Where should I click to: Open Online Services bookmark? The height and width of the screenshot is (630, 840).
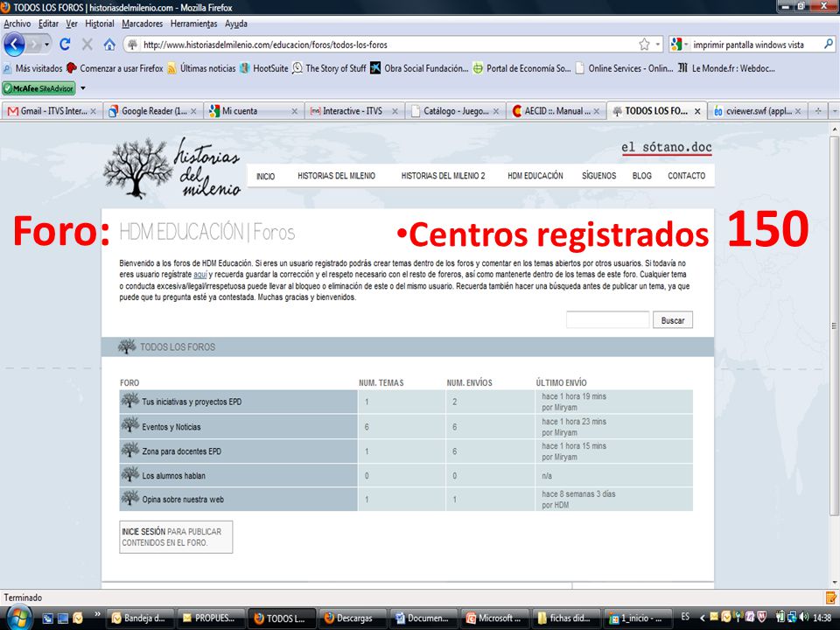click(624, 68)
